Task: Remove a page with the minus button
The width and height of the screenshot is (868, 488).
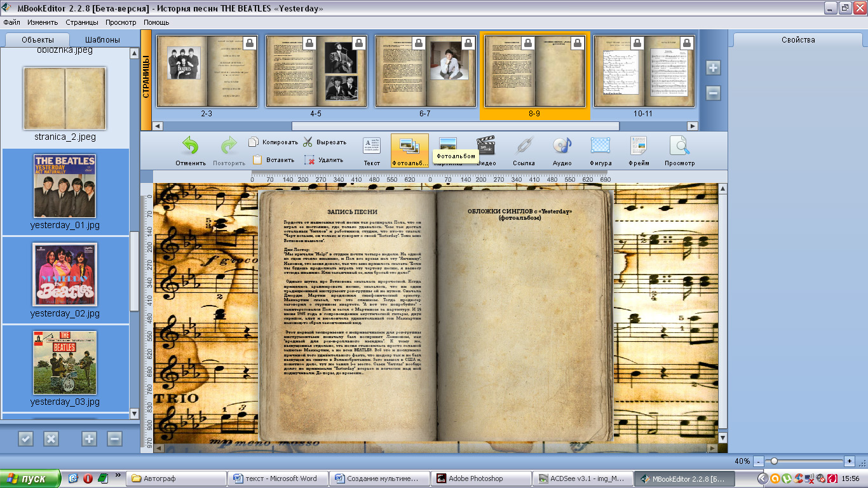Action: [x=713, y=93]
